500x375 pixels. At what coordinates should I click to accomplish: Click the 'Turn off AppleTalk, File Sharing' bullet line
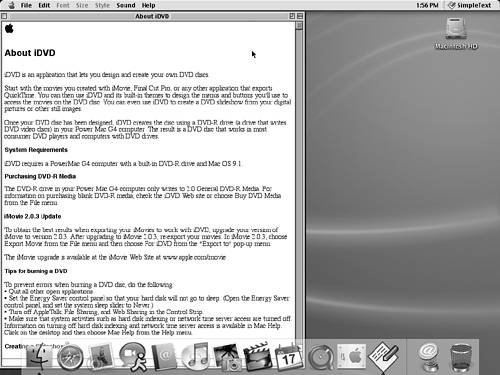[104, 312]
